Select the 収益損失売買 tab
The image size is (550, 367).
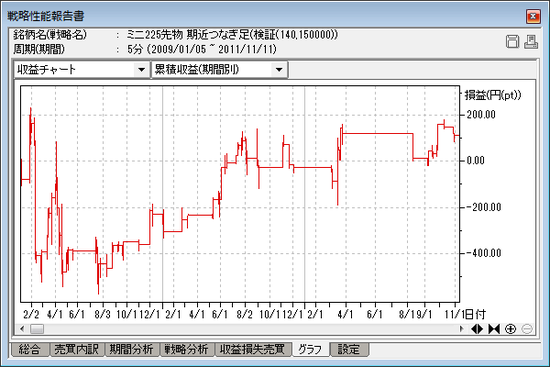[x=253, y=349]
